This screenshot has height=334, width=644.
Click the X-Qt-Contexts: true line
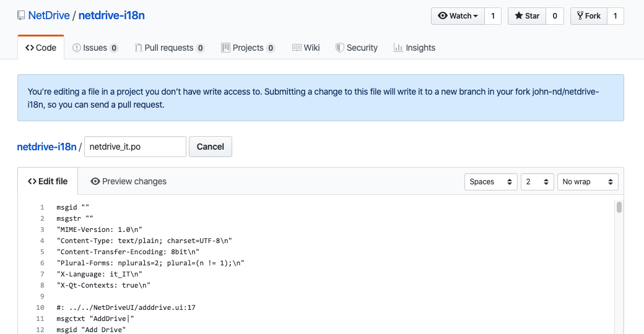pos(103,285)
